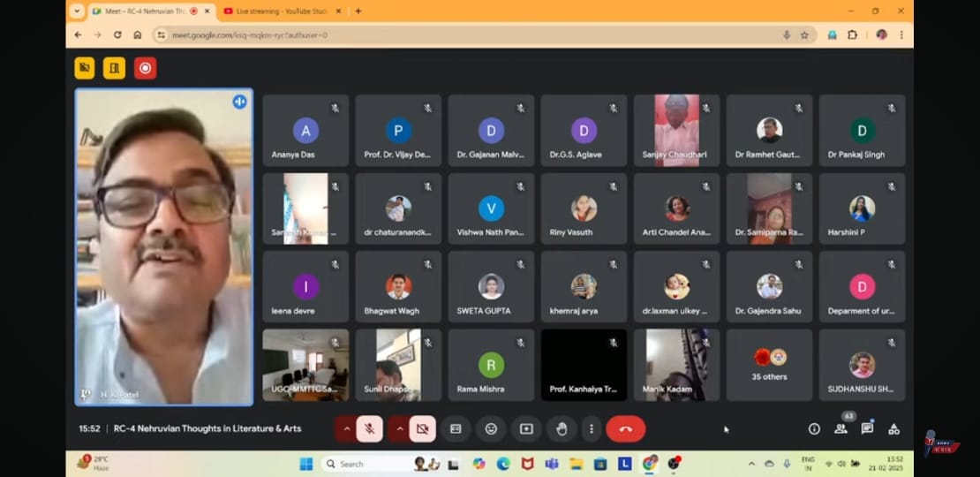This screenshot has height=477, width=980.
Task: Open the emoji reactions button
Action: pyautogui.click(x=491, y=428)
